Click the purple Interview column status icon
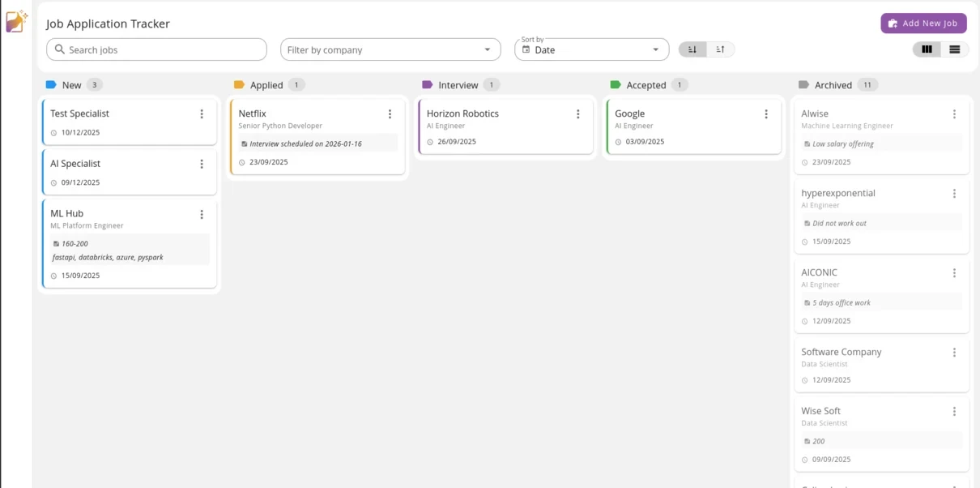The width and height of the screenshot is (980, 488). (x=425, y=84)
